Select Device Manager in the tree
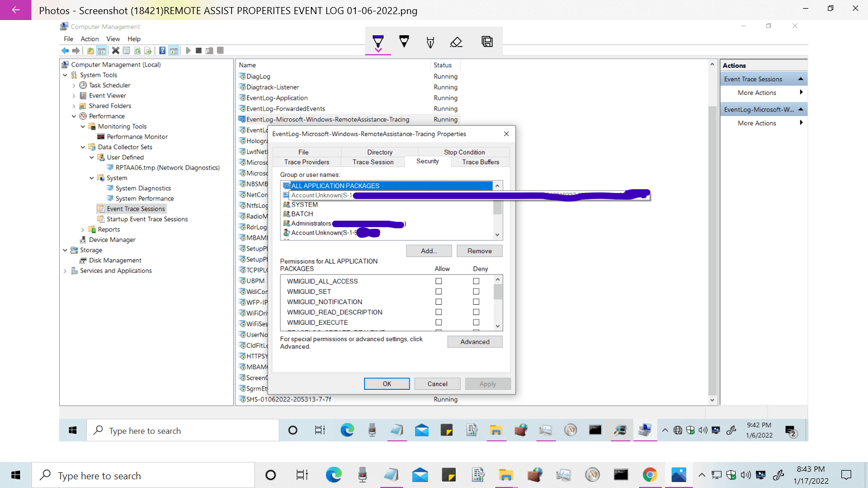 click(112, 240)
